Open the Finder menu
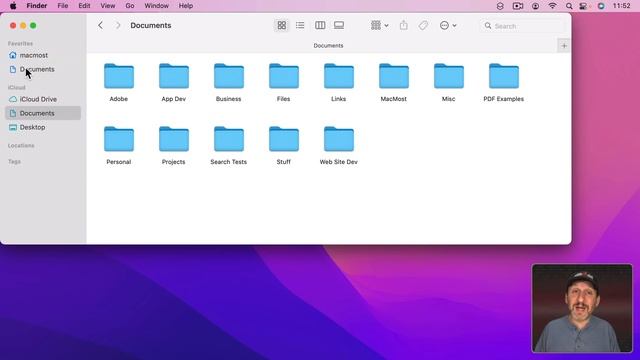Screen dimensions: 640x360 pyautogui.click(x=37, y=6)
